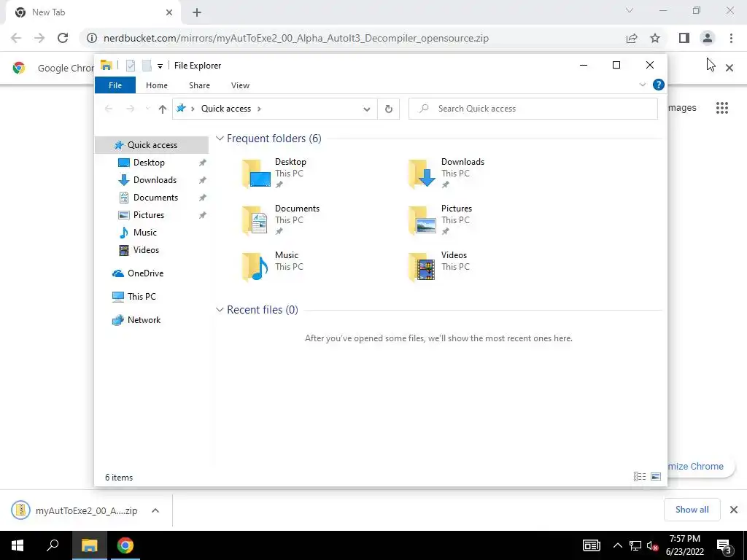747x560 pixels.
Task: Collapse the Recent files section
Action: coord(220,310)
